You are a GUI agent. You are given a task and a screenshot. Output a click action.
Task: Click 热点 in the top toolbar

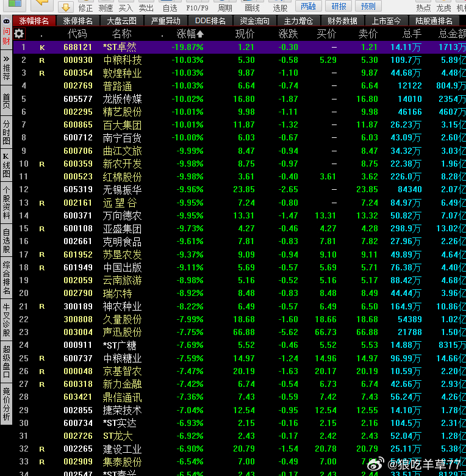[x=423, y=8]
